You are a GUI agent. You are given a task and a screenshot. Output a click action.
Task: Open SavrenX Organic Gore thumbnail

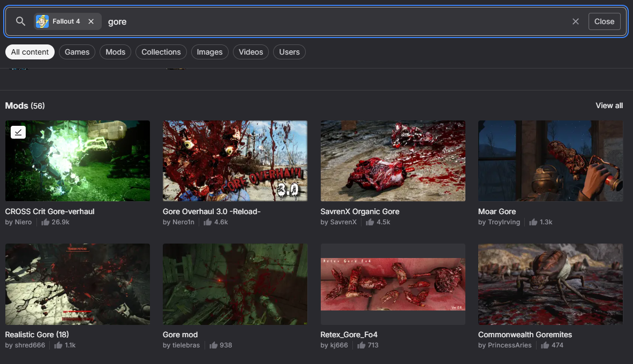click(x=393, y=161)
